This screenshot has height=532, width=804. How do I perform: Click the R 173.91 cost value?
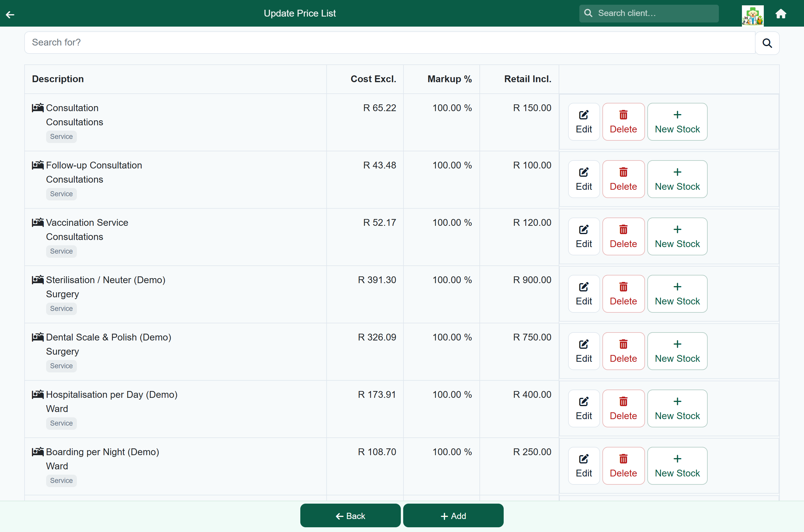(x=377, y=395)
